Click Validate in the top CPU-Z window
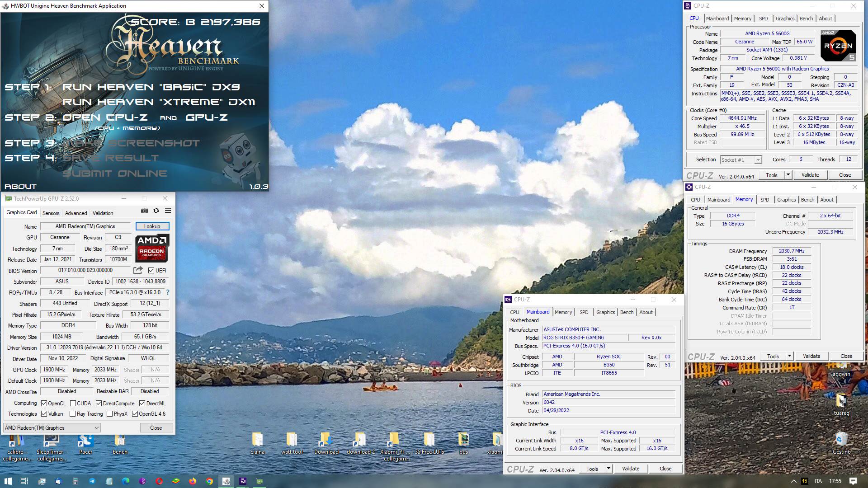Image resolution: width=868 pixels, height=488 pixels. tap(810, 175)
